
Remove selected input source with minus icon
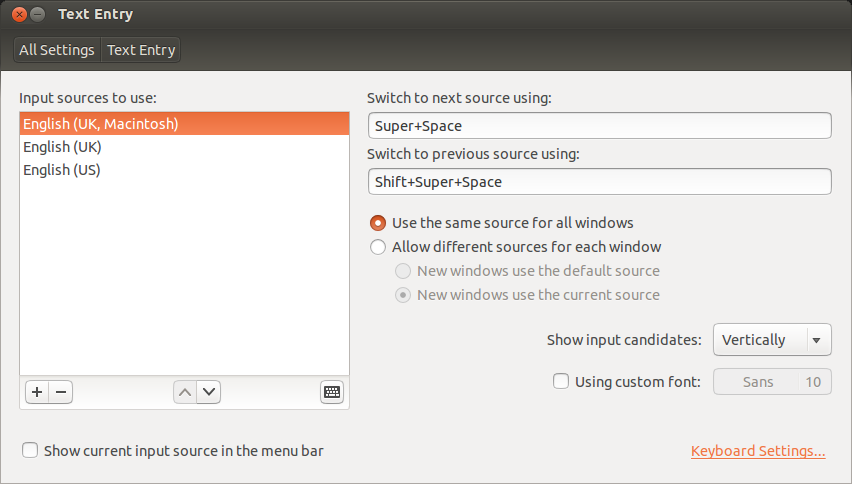pos(61,392)
